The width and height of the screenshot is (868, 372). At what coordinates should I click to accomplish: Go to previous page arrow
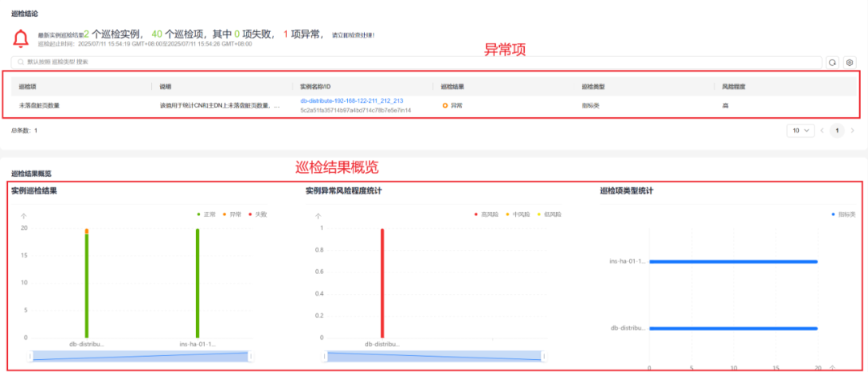pos(823,131)
